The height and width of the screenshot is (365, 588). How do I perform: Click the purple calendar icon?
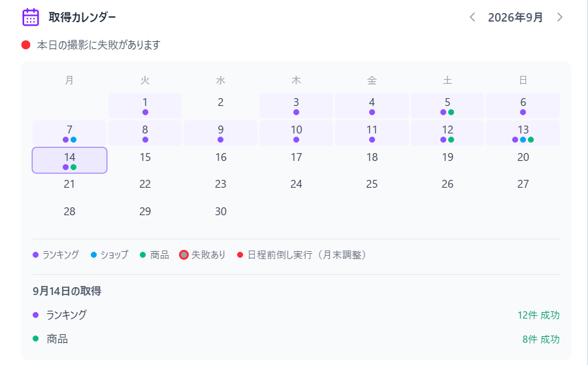(x=31, y=17)
